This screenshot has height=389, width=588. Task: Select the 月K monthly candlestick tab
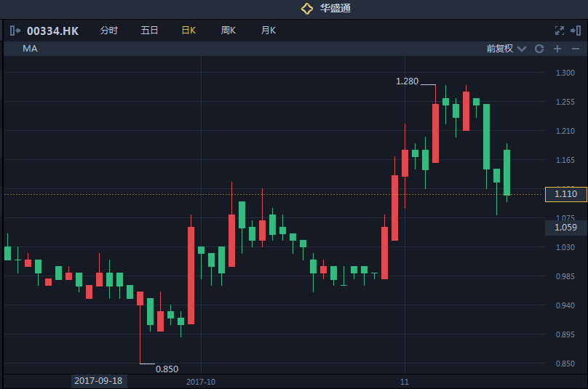(x=269, y=31)
